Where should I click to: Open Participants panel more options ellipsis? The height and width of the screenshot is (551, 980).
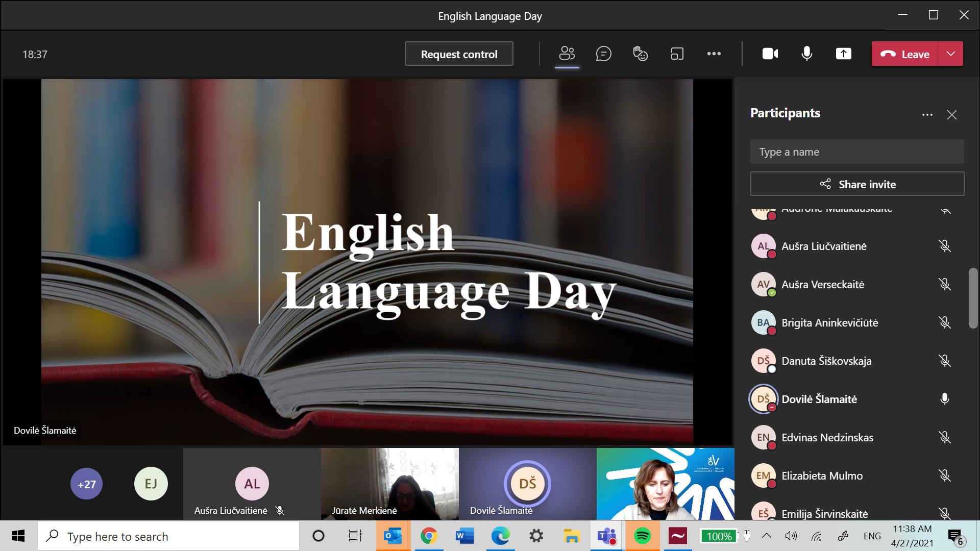tap(927, 115)
